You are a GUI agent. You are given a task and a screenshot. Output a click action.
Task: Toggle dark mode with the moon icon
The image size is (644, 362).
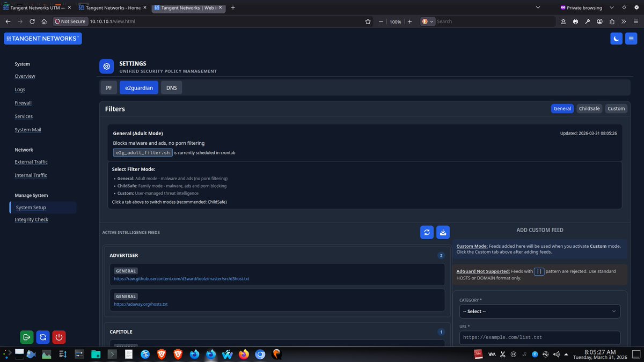click(617, 39)
